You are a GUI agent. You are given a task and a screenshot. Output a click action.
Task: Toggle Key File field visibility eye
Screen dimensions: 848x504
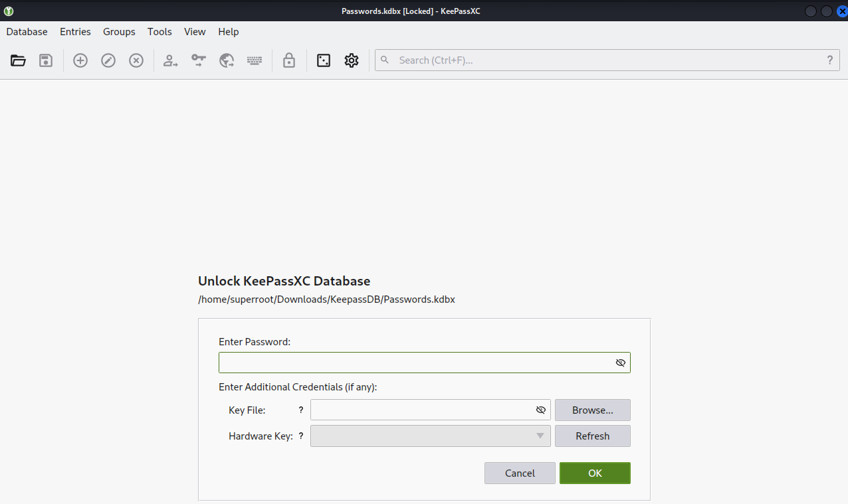pyautogui.click(x=541, y=410)
